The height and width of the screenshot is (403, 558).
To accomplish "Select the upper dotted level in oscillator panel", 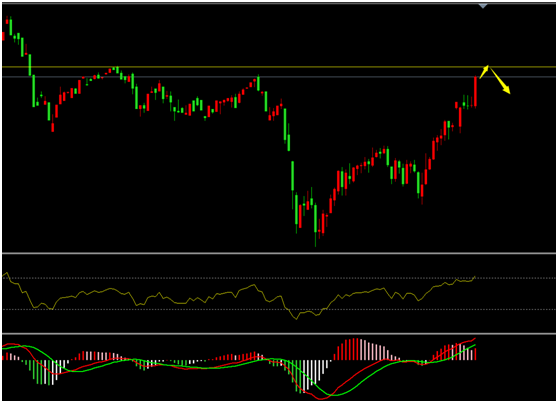I will pos(279,278).
